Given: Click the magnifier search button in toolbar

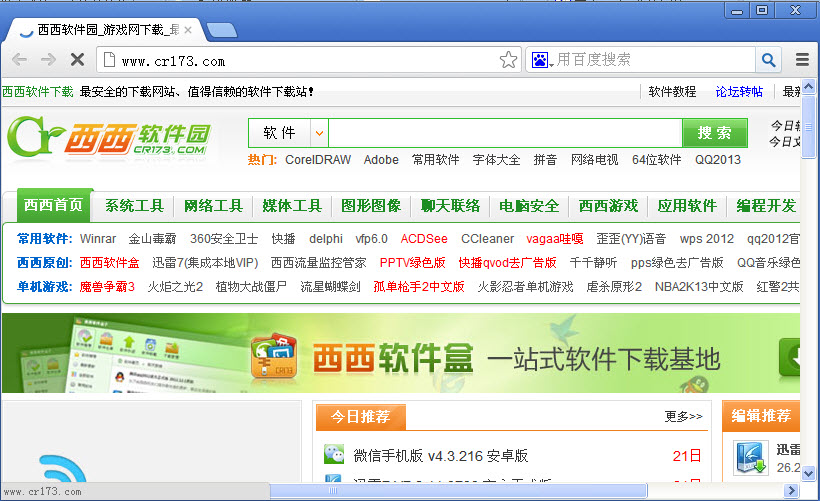Looking at the screenshot, I should tap(768, 60).
